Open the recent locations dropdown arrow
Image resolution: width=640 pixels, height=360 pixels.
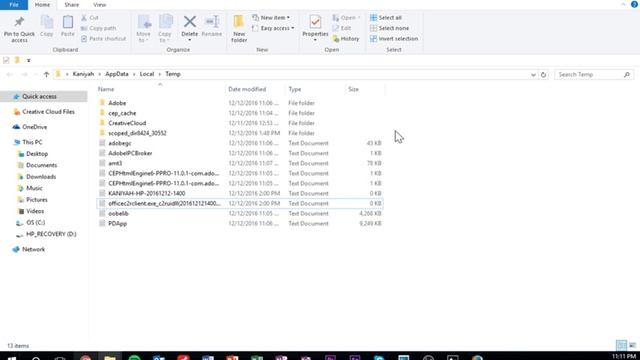(36, 74)
